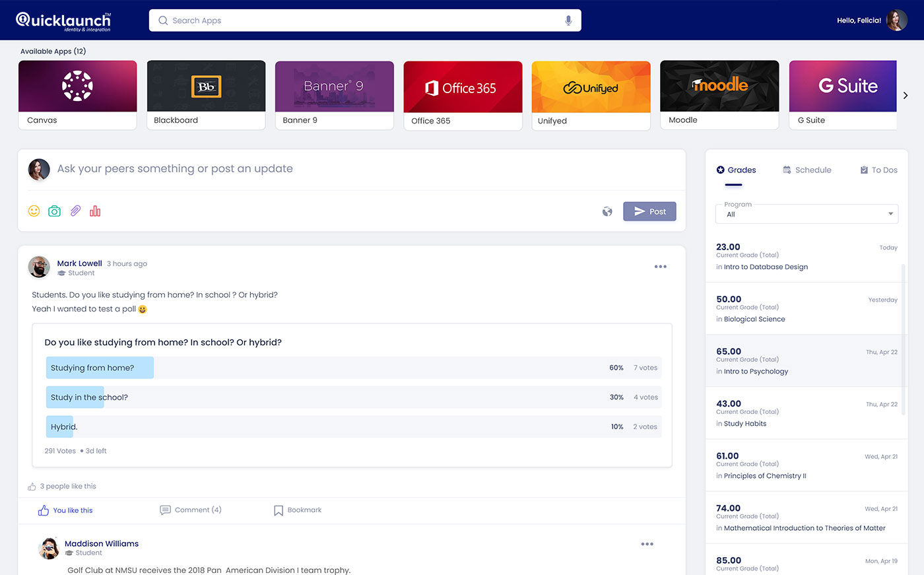This screenshot has height=575, width=924.
Task: Switch to the To Dos tab
Action: [x=878, y=170]
